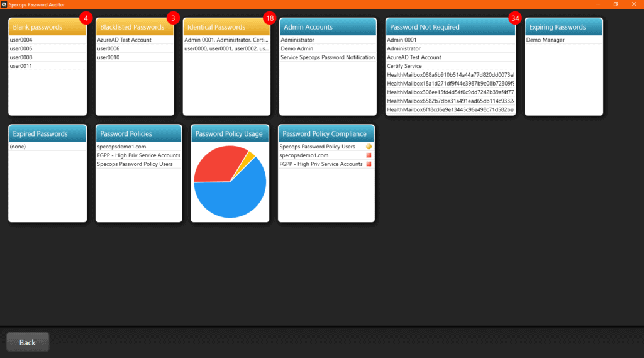Screen dimensions: 644x358
Task: Open the Identical Passwords report header
Action: (x=226, y=27)
